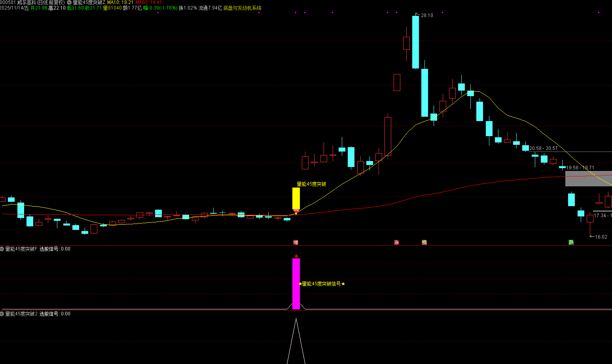This screenshot has width=612, height=364.
Task: Click the 跌 event marker icon
Action: (x=571, y=242)
